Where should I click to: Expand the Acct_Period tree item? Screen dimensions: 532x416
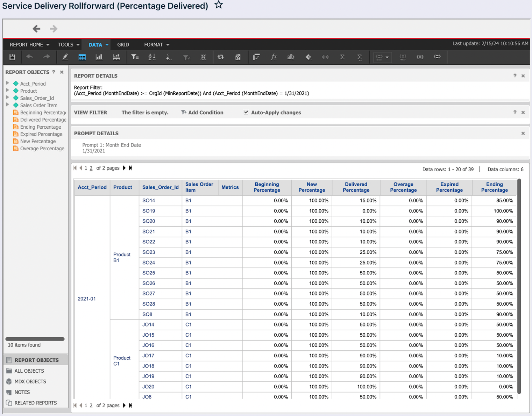click(x=7, y=83)
